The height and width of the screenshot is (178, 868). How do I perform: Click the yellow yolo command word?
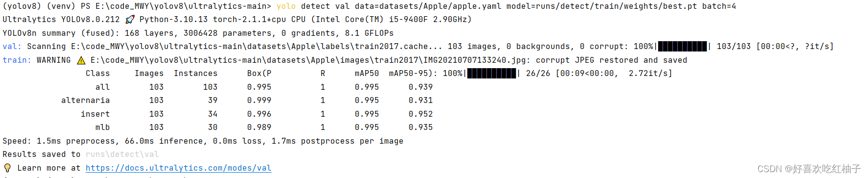point(286,6)
